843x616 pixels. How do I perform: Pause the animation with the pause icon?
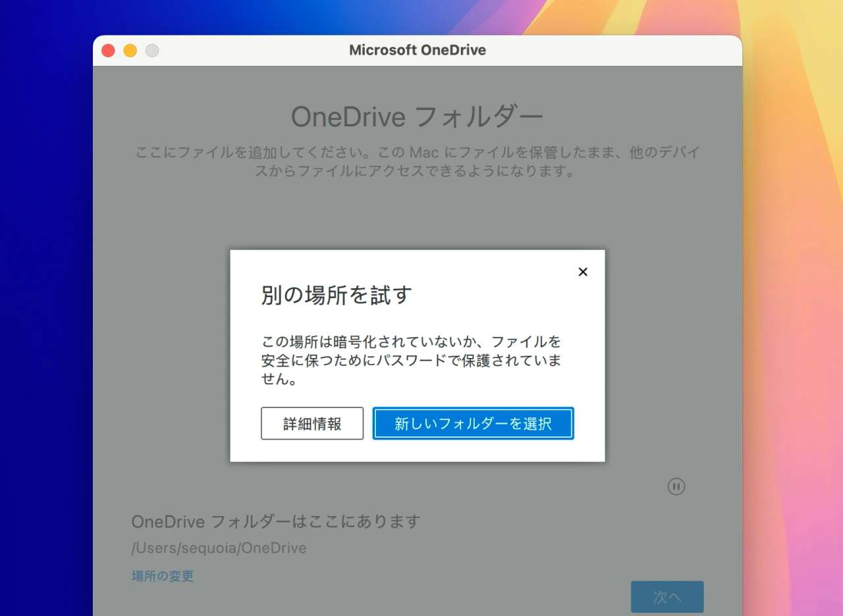tap(676, 486)
